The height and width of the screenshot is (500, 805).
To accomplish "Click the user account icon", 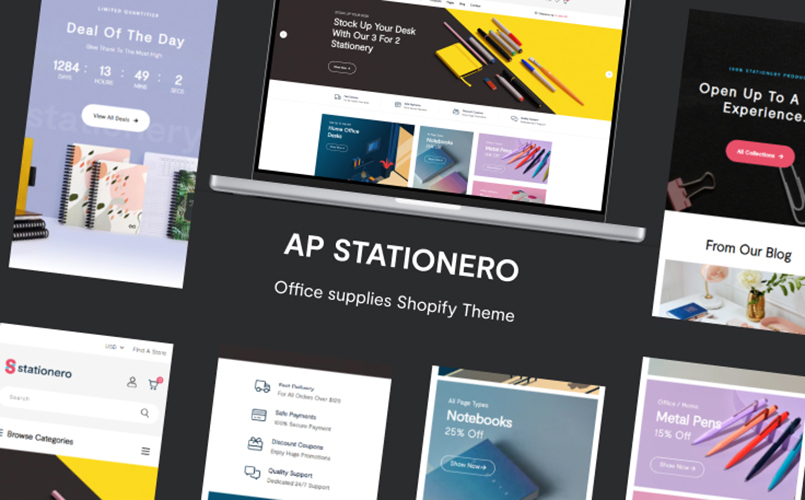I will pyautogui.click(x=132, y=382).
